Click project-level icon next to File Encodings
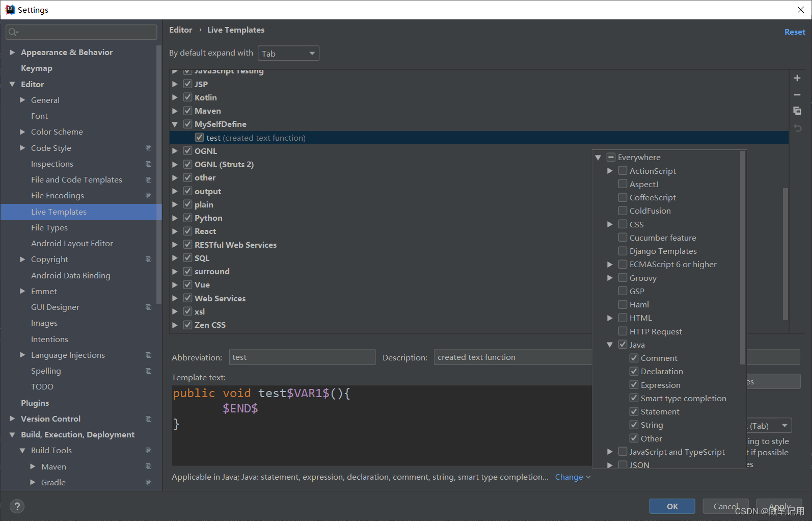Viewport: 812px width, 521px height. point(148,195)
